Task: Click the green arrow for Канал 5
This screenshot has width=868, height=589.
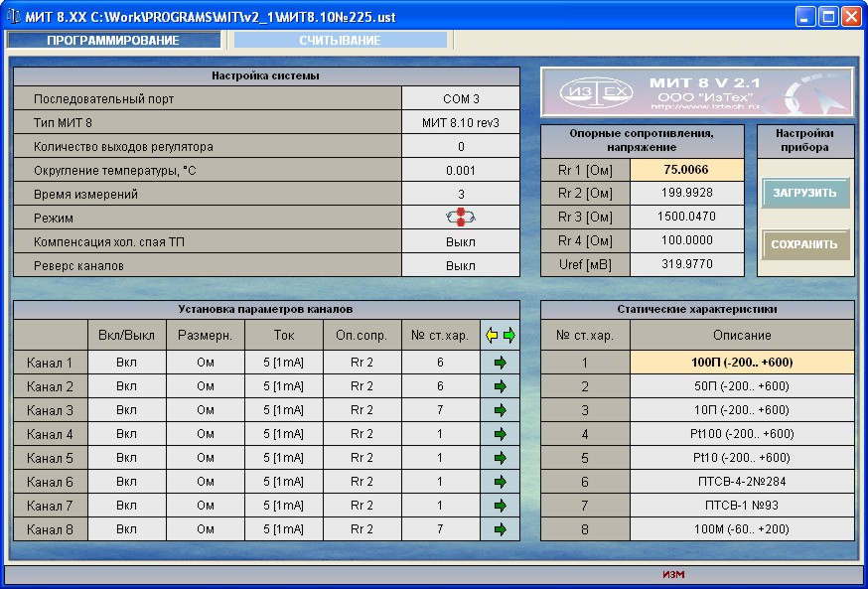Action: [500, 458]
